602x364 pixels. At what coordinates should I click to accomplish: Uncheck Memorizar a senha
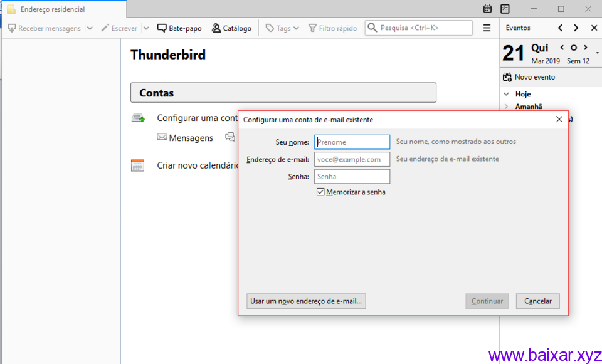[x=320, y=192]
